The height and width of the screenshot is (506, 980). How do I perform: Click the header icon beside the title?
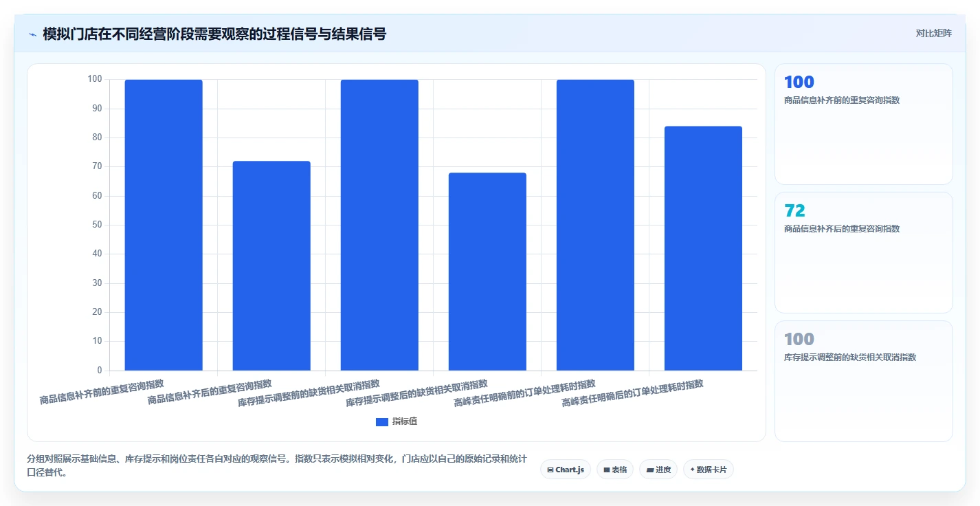pyautogui.click(x=33, y=34)
